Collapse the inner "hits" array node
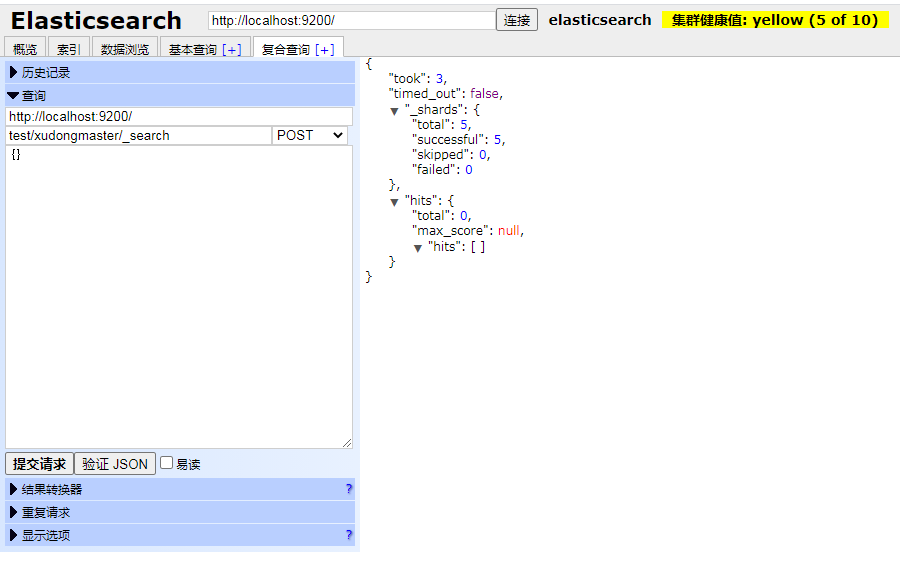The height and width of the screenshot is (569, 900). tap(418, 248)
